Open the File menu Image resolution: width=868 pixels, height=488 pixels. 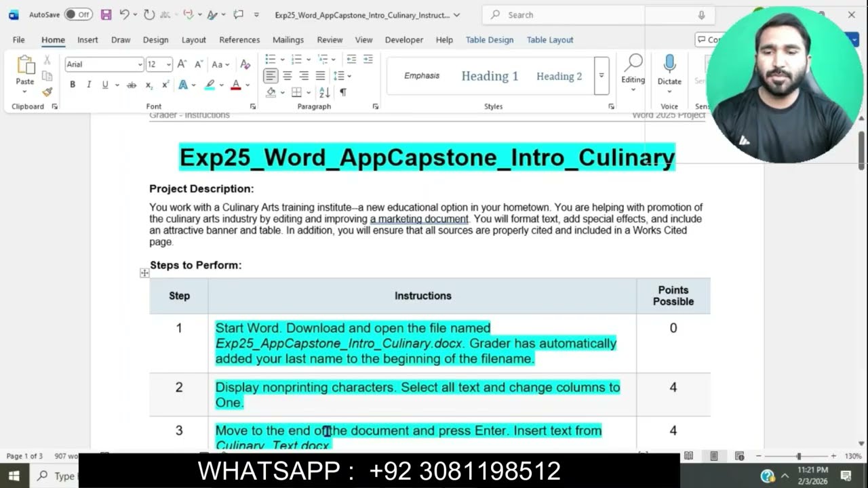coord(18,40)
